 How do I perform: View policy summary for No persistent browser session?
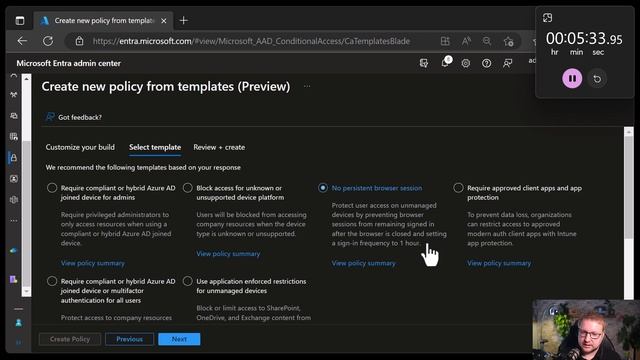coord(364,263)
